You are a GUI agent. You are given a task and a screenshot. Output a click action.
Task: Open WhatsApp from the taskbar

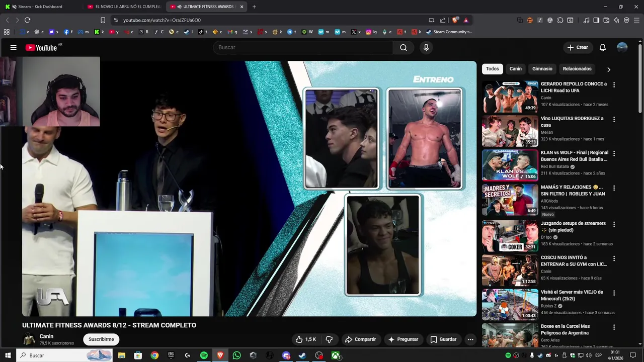tap(236, 355)
